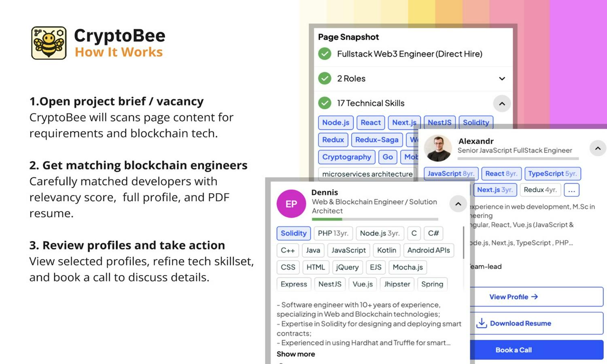Select the C chip on Dennis's card
Screen dimensions: 607x364
click(x=414, y=233)
